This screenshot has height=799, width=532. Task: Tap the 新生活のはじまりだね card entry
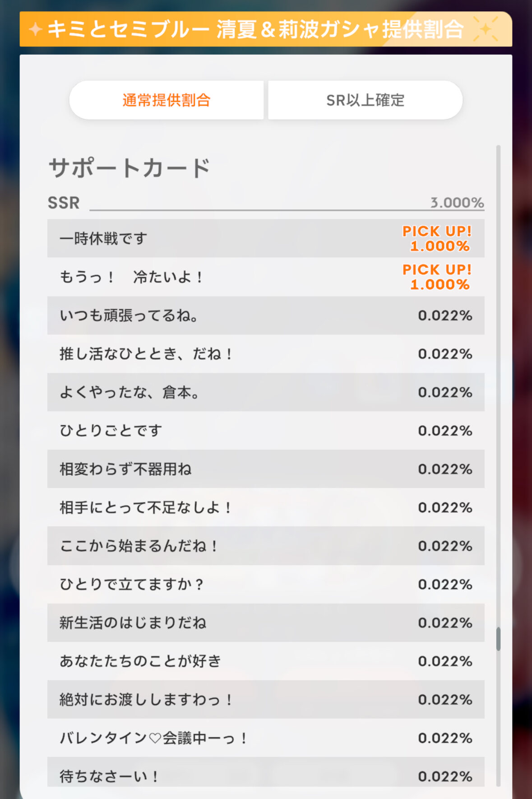[x=266, y=622]
